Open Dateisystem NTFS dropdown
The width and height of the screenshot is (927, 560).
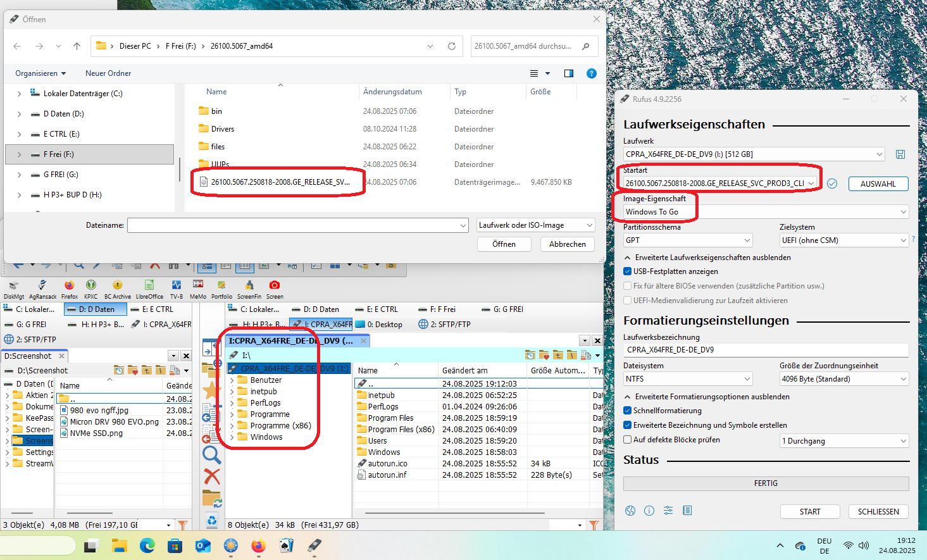point(688,379)
